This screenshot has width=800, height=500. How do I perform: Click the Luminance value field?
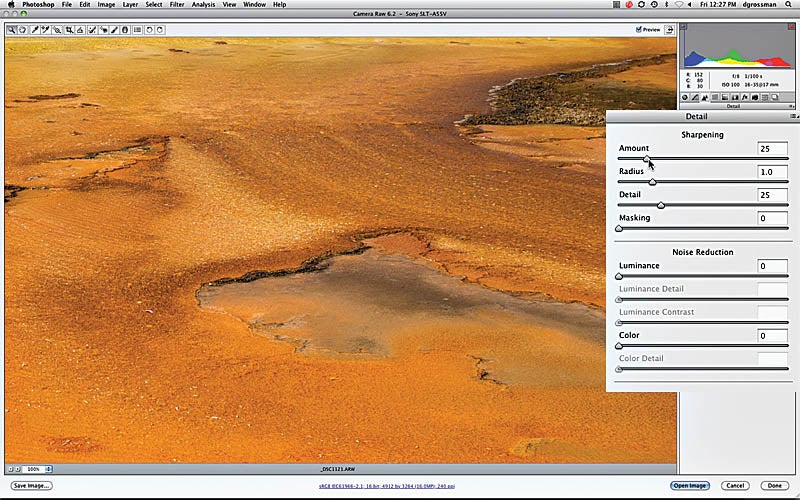coord(772,266)
